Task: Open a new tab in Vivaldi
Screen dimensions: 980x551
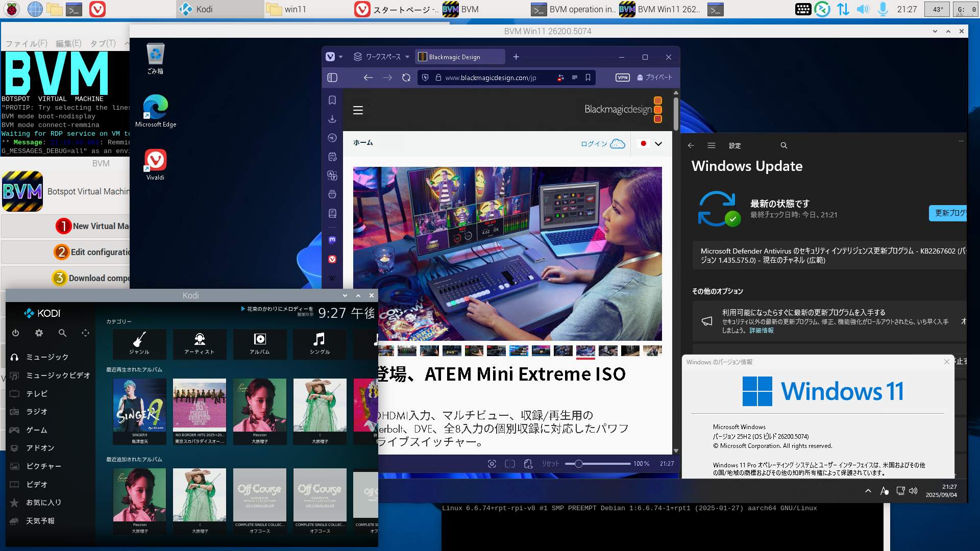Action: (516, 57)
